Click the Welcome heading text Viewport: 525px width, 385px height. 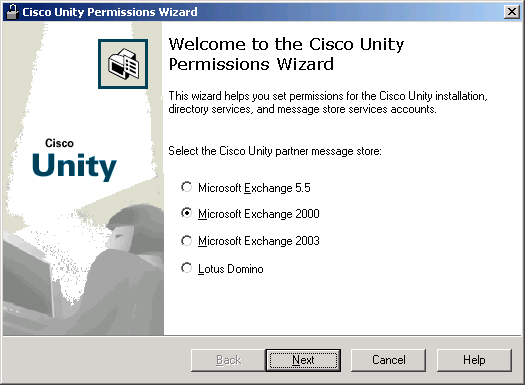tap(286, 54)
